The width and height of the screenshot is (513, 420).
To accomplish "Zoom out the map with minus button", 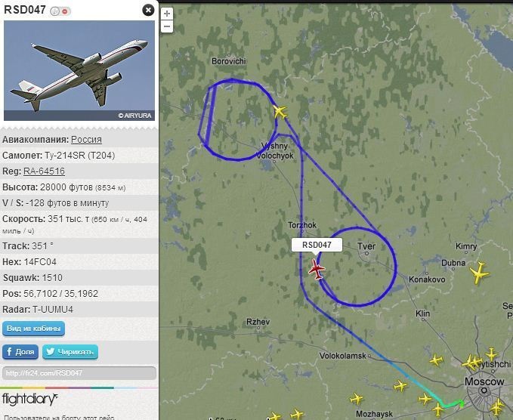I will click(167, 26).
